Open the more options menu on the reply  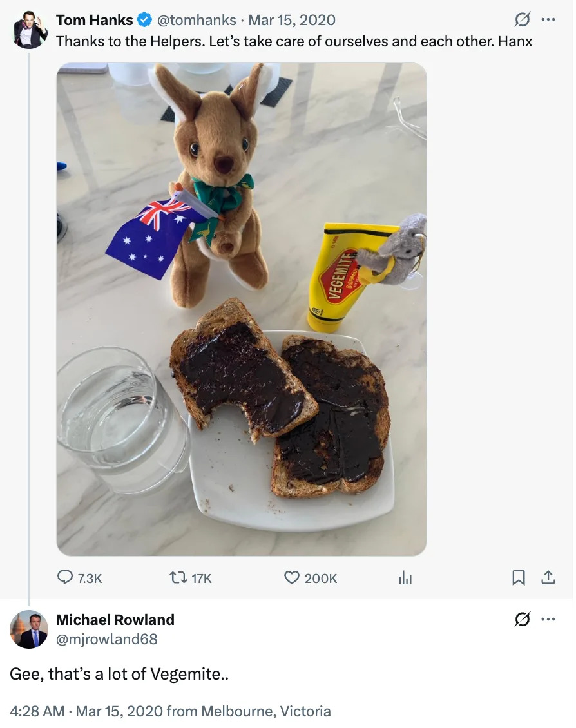coord(548,619)
